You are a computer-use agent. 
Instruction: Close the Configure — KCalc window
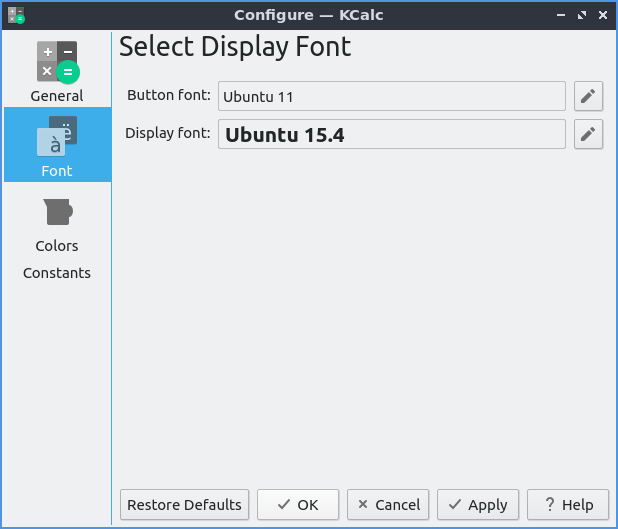coord(602,15)
